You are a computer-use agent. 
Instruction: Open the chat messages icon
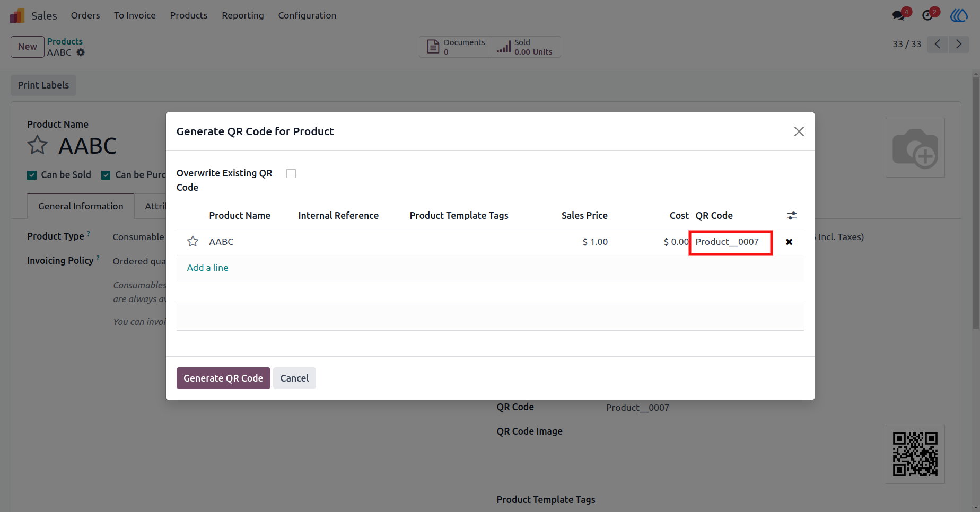(x=899, y=15)
